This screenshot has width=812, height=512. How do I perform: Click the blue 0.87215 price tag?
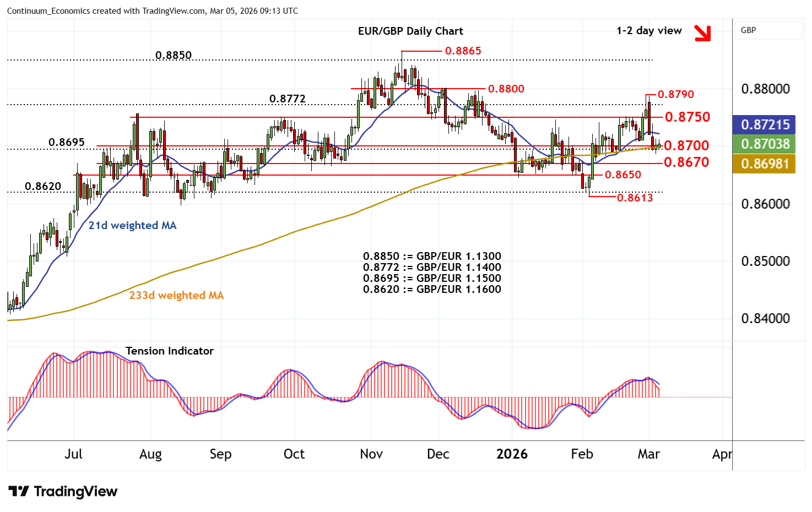[764, 124]
